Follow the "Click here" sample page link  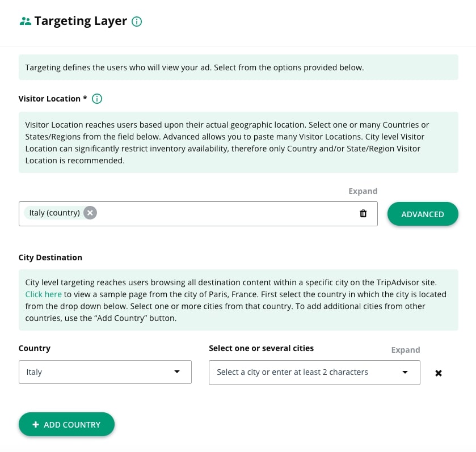coord(44,294)
